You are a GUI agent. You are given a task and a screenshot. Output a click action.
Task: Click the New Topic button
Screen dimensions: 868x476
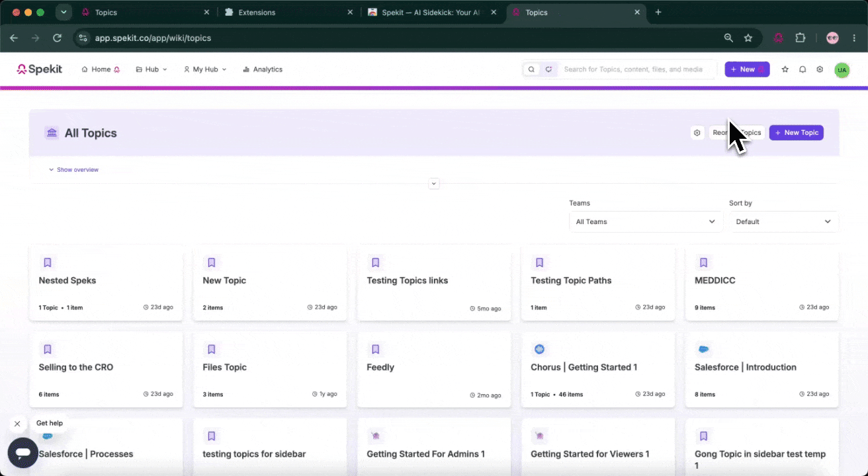tap(797, 133)
